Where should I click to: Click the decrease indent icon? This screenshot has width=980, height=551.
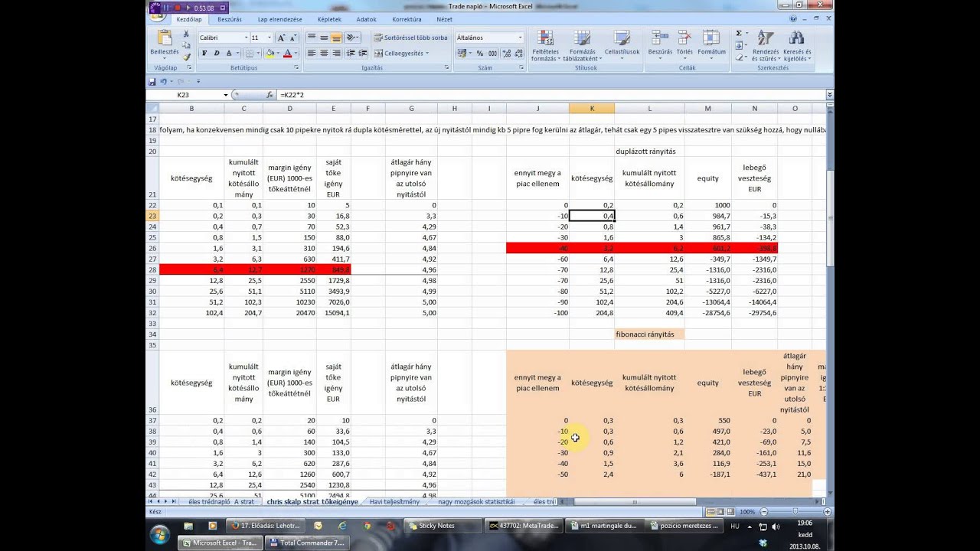(x=350, y=54)
